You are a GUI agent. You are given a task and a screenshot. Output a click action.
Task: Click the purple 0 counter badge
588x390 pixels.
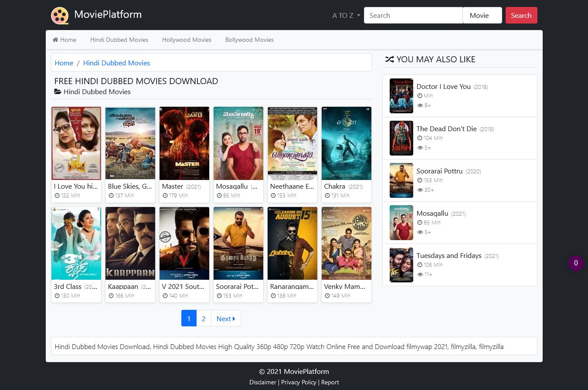(576, 263)
